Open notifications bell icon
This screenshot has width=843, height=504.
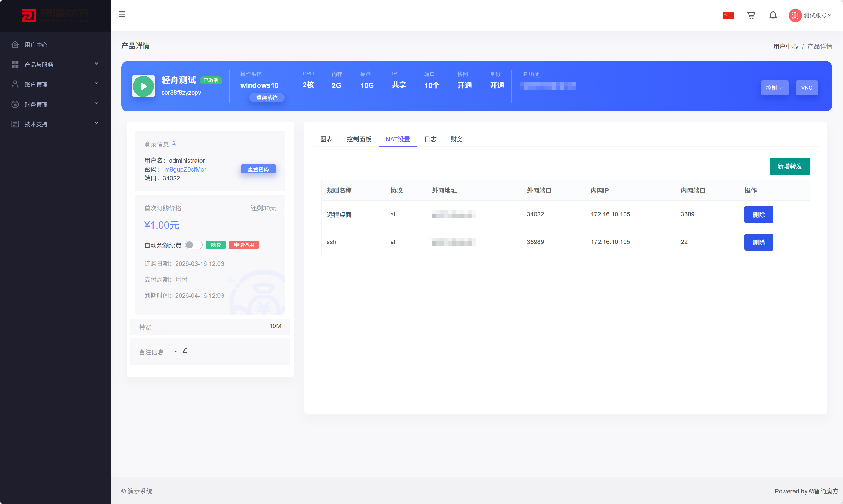(773, 15)
